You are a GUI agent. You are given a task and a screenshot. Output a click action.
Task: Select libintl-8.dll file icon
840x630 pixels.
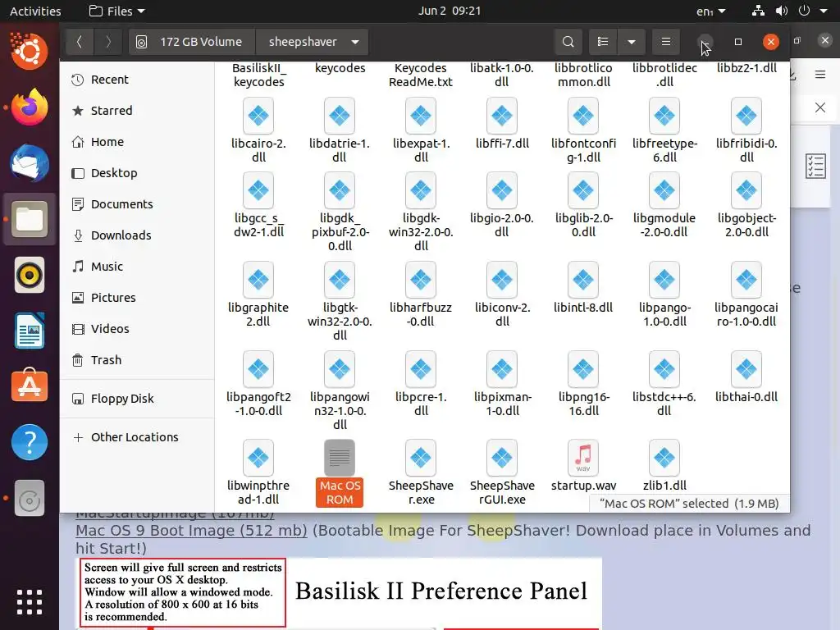[x=583, y=280]
